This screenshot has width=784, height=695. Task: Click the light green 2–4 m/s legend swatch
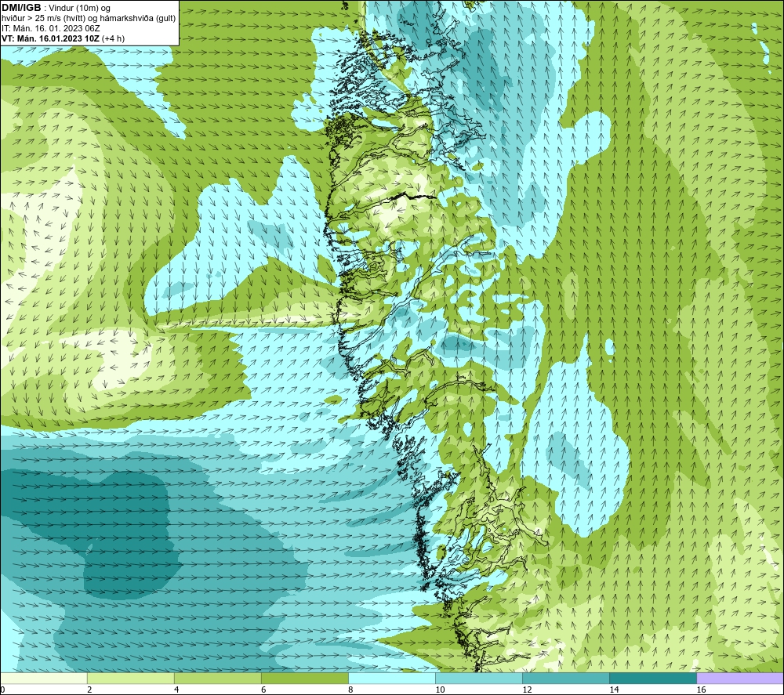click(131, 678)
